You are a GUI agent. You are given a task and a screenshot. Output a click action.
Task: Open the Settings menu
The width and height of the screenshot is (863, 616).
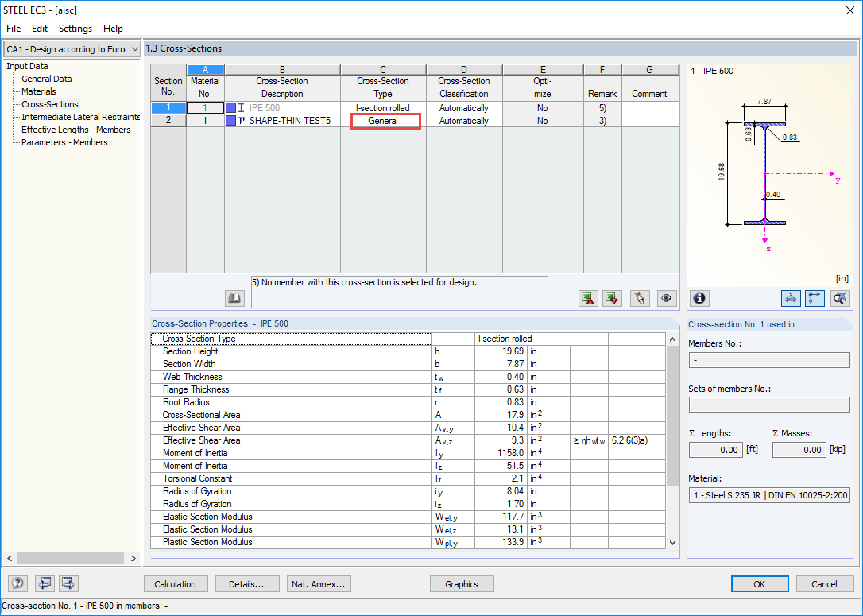tap(75, 29)
